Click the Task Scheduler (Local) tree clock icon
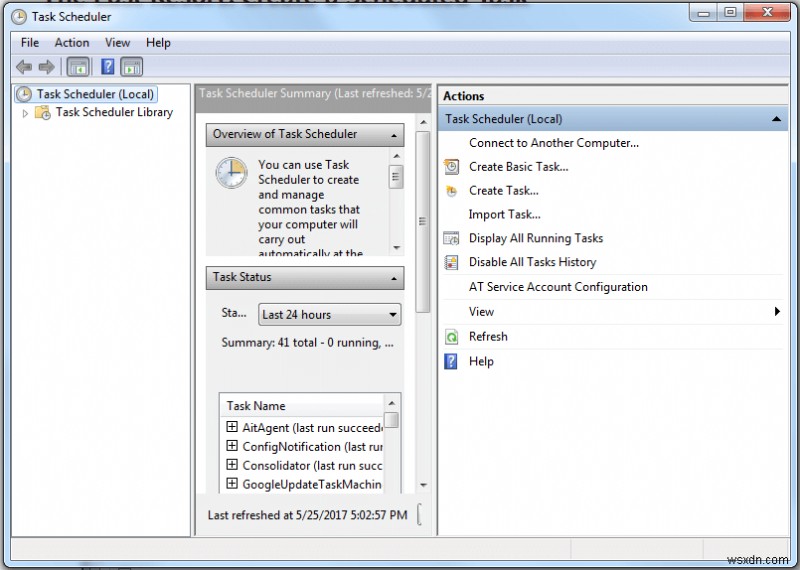The height and width of the screenshot is (570, 800). (x=24, y=94)
